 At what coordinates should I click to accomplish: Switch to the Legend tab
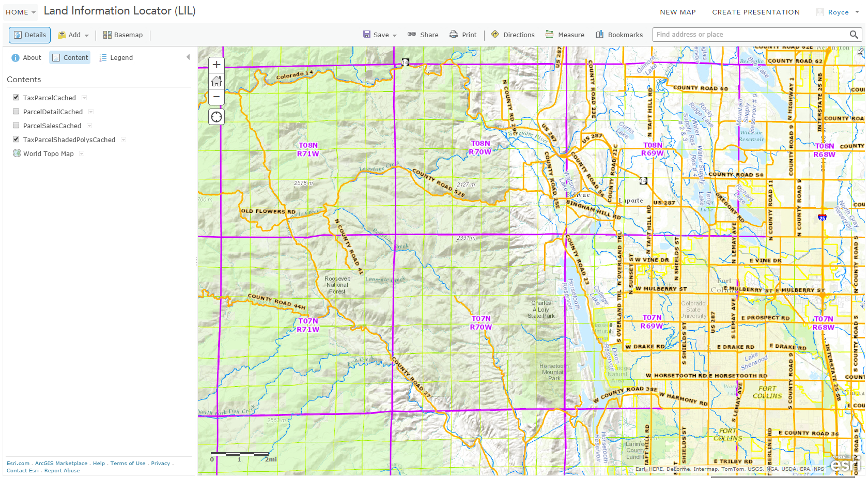click(x=116, y=57)
